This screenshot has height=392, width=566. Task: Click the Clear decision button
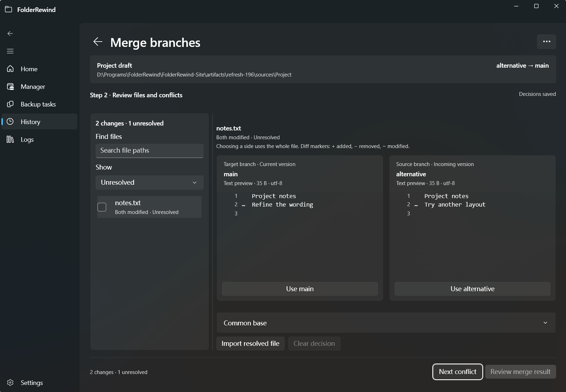(314, 343)
